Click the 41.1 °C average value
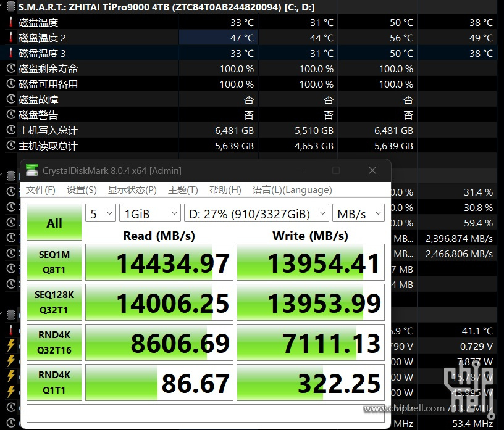This screenshot has width=504, height=430. (477, 331)
